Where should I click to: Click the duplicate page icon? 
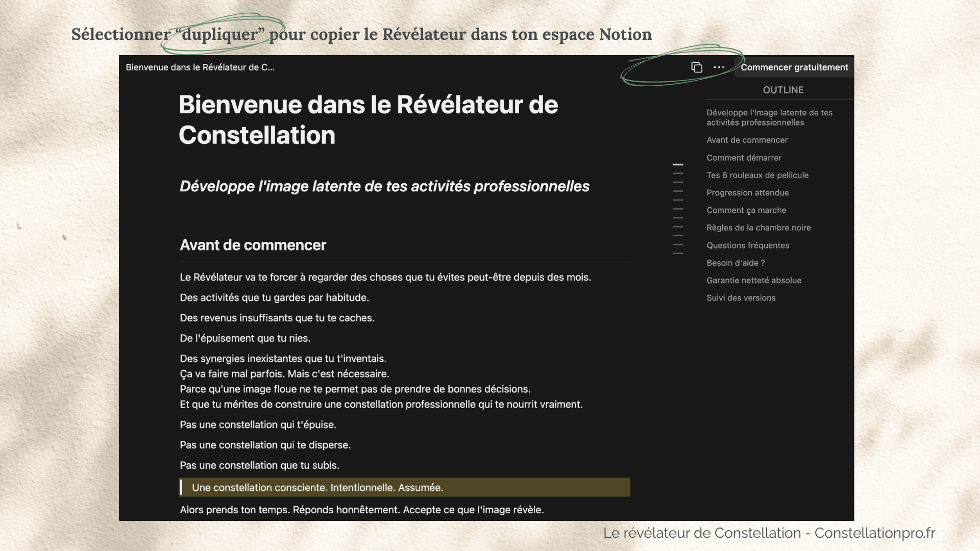coord(697,67)
